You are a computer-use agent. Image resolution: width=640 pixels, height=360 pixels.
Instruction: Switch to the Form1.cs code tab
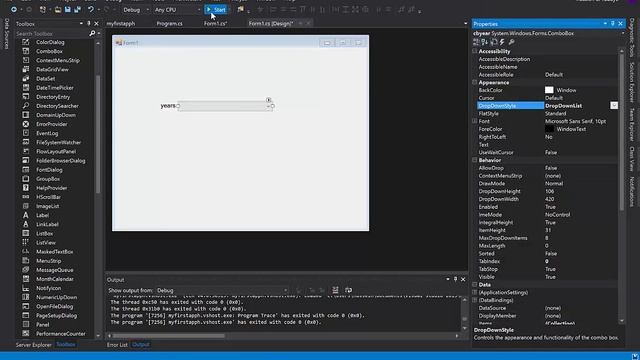point(215,24)
